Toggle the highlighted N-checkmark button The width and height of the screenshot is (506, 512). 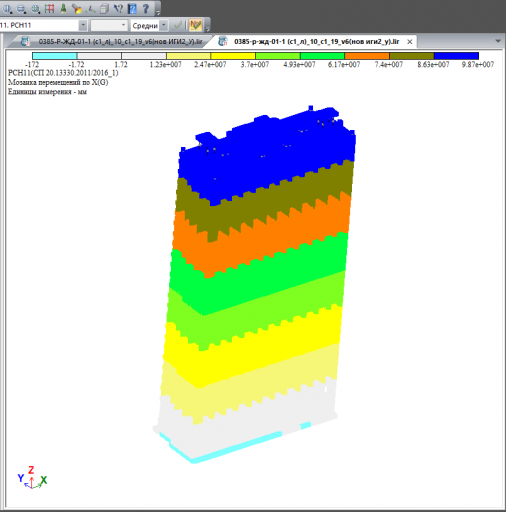pos(196,25)
